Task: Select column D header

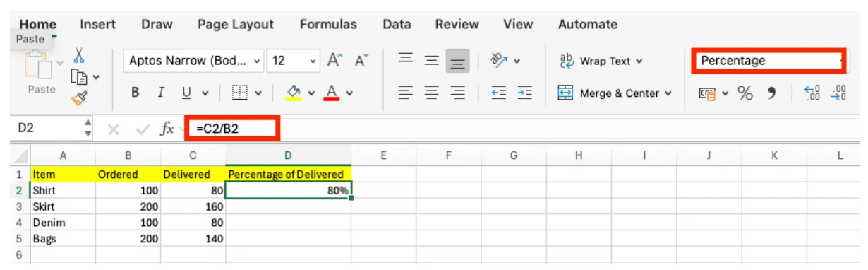Action: (288, 155)
